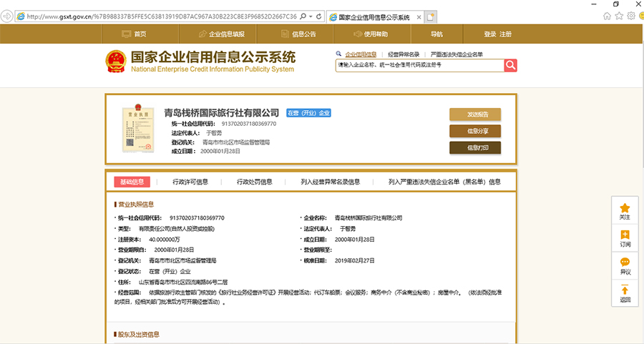This screenshot has height=344, width=644.
Task: Click the 营业执照信息 section heading
Action: pos(136,205)
